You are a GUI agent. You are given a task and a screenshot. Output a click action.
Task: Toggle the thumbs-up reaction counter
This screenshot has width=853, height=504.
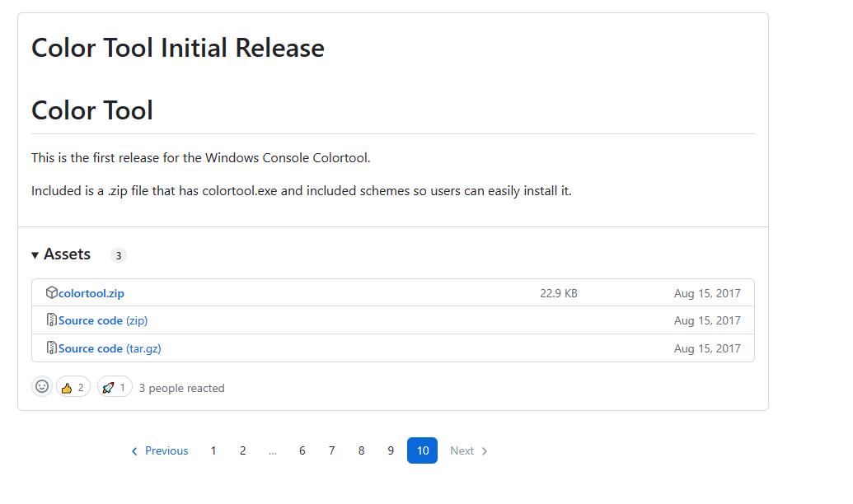(x=73, y=386)
